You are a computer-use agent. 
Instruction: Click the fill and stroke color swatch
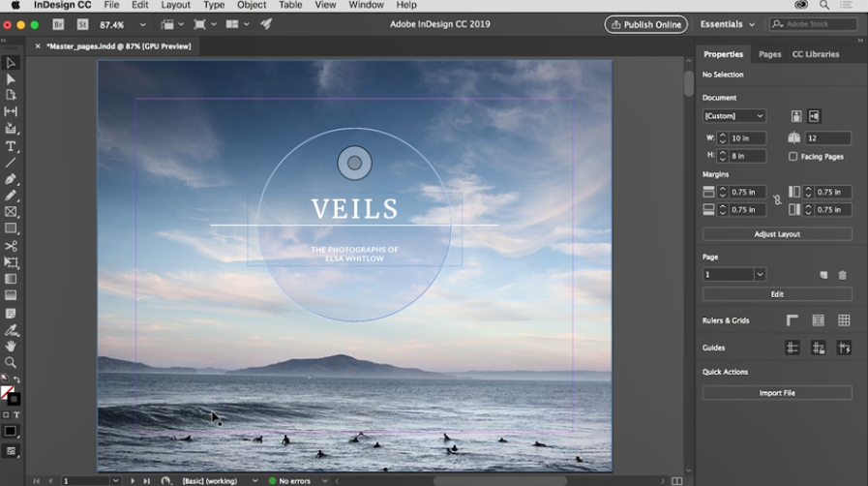(x=9, y=394)
